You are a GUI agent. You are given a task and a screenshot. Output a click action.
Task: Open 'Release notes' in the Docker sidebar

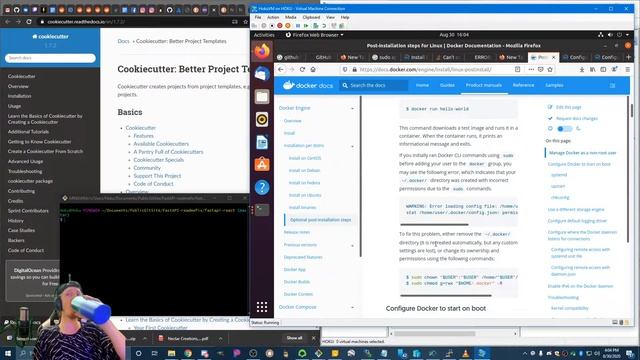coord(297,232)
